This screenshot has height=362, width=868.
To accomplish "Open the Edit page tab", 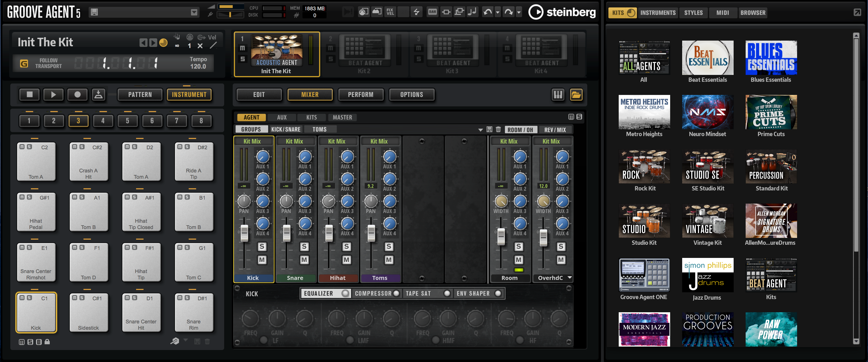I will tap(259, 95).
